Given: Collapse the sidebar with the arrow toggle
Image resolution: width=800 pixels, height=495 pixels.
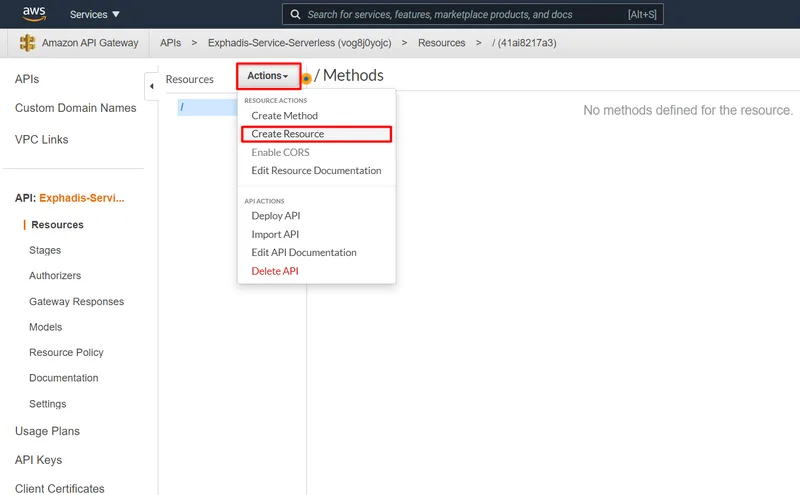Looking at the screenshot, I should 152,86.
